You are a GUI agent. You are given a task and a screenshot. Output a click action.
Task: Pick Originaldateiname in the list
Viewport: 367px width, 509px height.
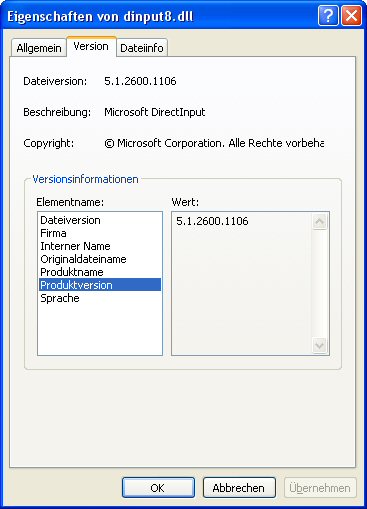pyautogui.click(x=99, y=259)
